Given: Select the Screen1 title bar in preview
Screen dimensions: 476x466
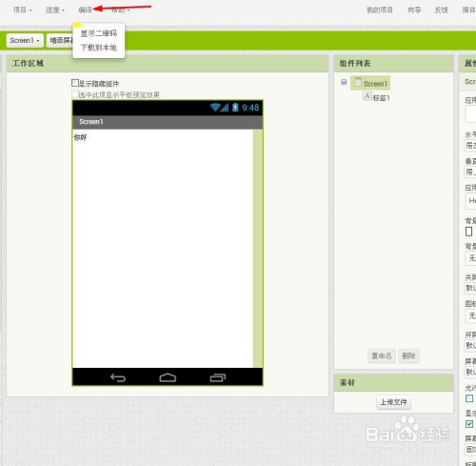Looking at the screenshot, I should (x=168, y=122).
